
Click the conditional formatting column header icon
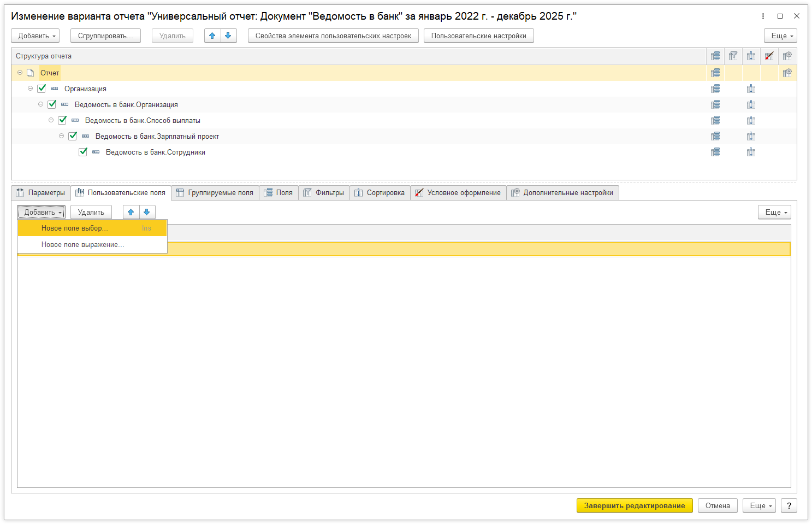[x=769, y=56]
